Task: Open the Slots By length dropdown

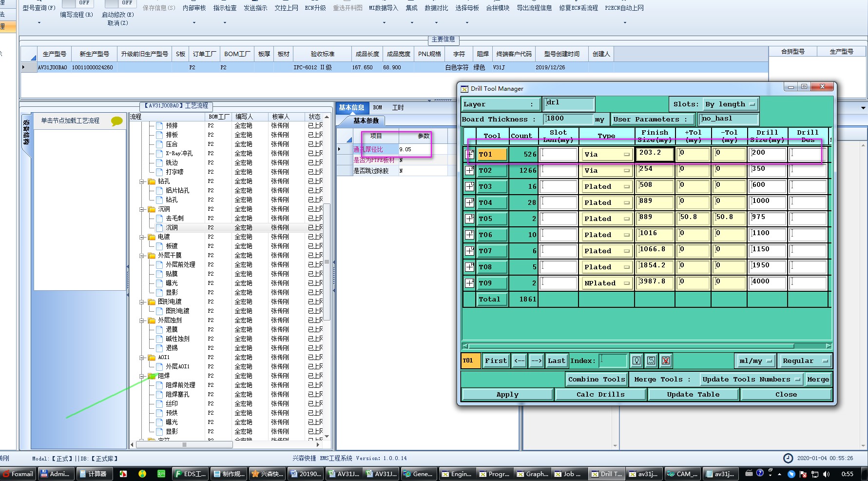Action: click(730, 104)
